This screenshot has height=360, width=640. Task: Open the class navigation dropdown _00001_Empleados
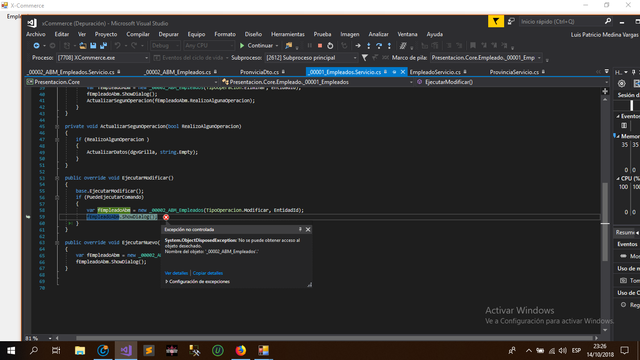point(318,82)
